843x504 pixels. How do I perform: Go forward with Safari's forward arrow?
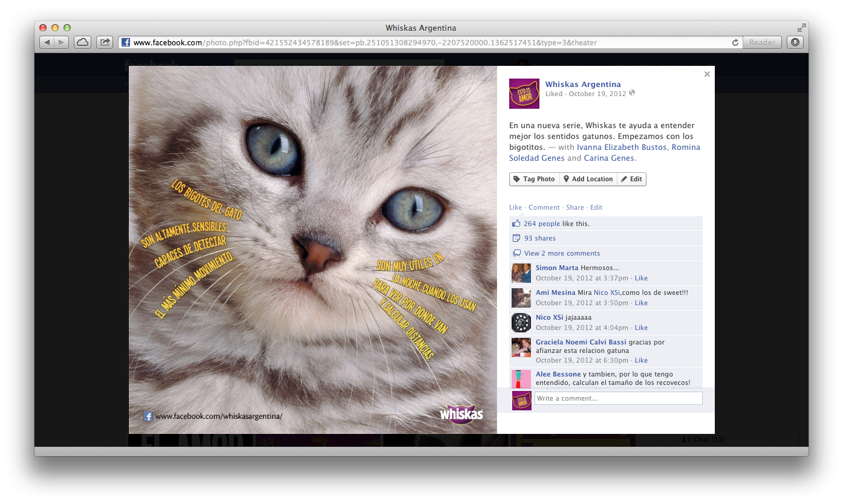62,42
